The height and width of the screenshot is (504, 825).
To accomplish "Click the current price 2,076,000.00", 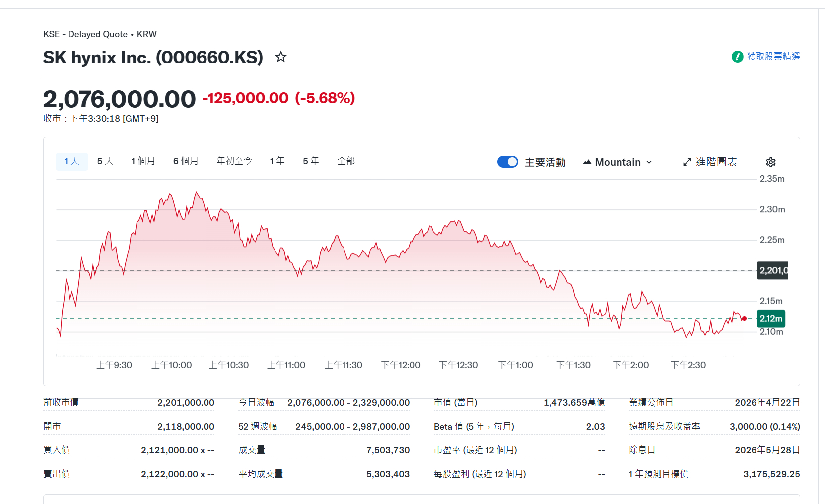I will 119,99.
